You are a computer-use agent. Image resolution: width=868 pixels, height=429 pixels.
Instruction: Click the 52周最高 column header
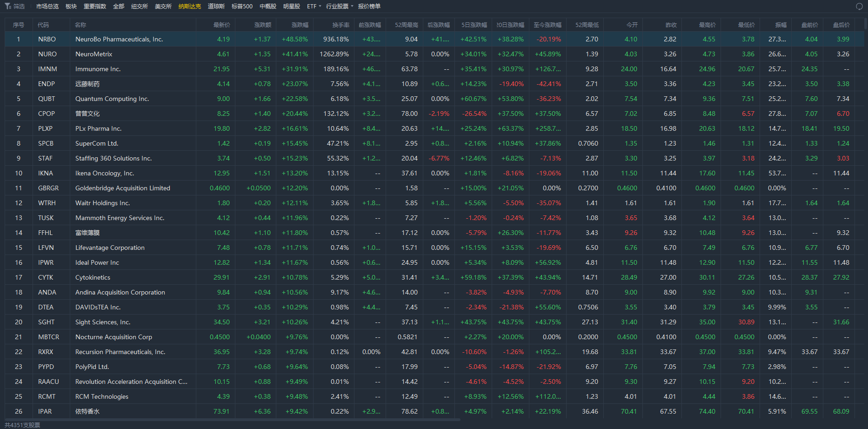coord(407,25)
